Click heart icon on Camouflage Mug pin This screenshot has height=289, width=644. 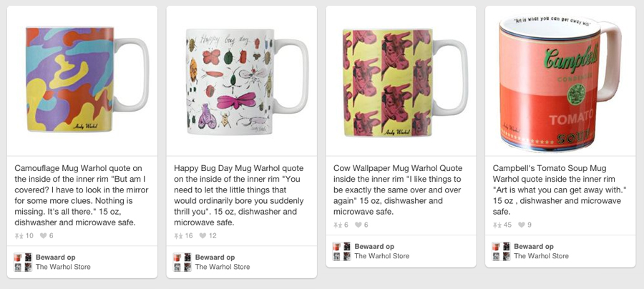tap(43, 236)
